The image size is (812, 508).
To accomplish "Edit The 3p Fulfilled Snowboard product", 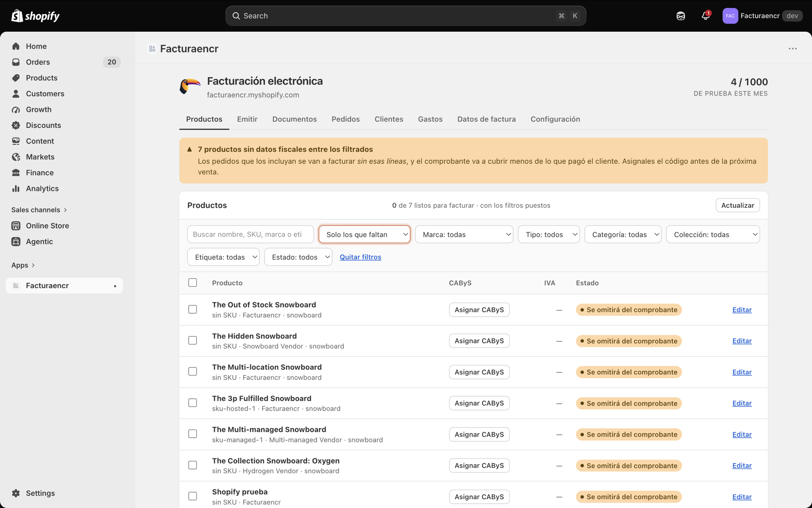I will [742, 403].
